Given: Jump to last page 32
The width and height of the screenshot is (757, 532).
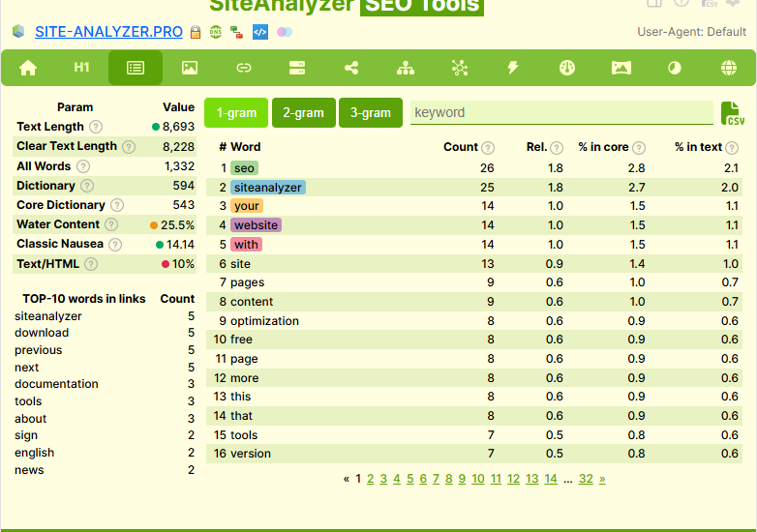Looking at the screenshot, I should 586,479.
